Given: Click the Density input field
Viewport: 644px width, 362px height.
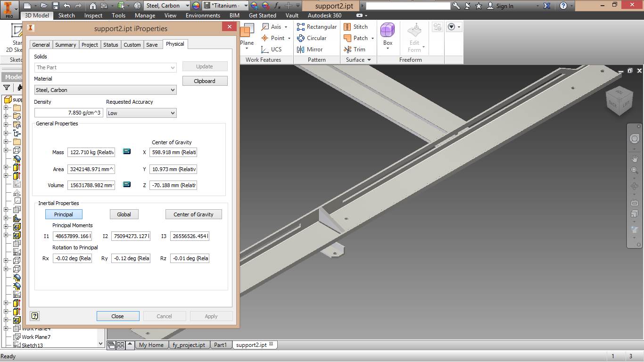Looking at the screenshot, I should (x=69, y=113).
